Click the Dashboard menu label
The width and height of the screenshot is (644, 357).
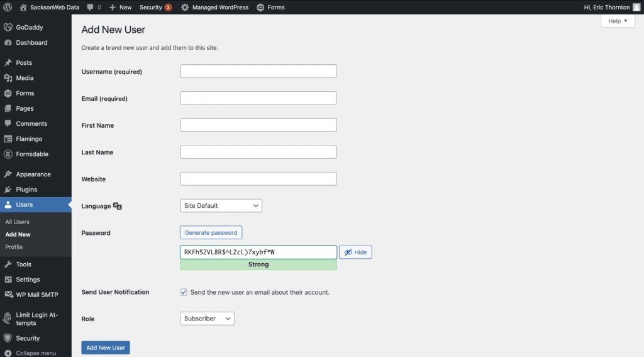[31, 42]
